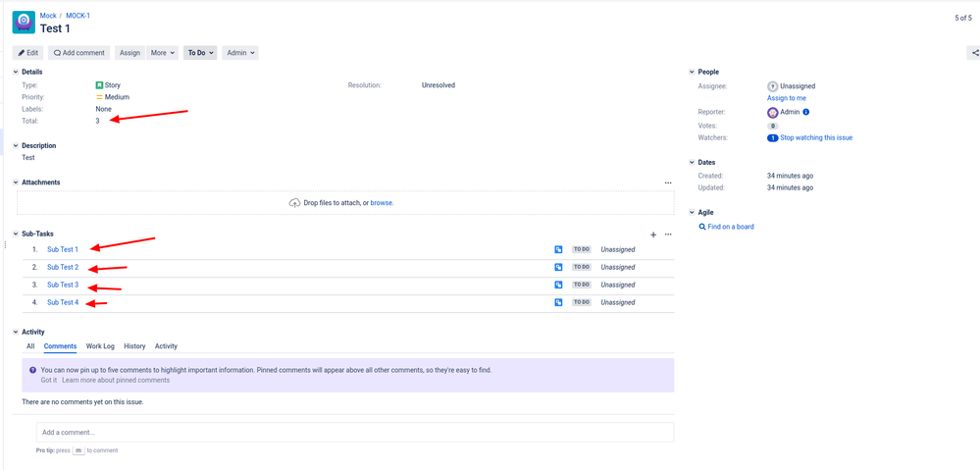This screenshot has height=470, width=980.
Task: Open the Sub-Tasks more options ellipsis
Action: 668,235
